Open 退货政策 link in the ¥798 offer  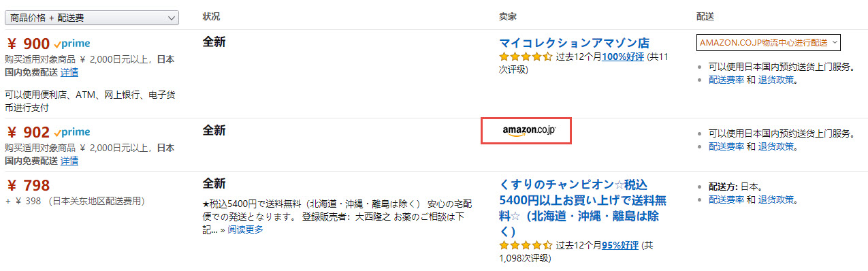tap(775, 200)
